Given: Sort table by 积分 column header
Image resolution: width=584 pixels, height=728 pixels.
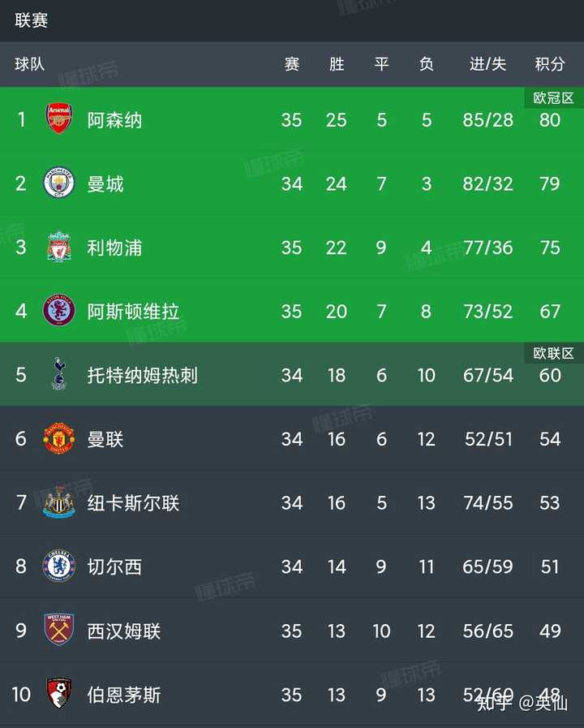Looking at the screenshot, I should [x=550, y=64].
